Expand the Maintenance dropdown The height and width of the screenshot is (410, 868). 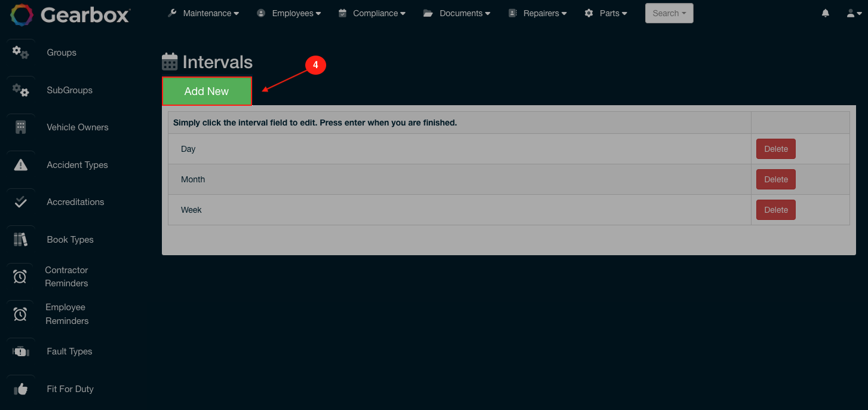[x=203, y=13]
